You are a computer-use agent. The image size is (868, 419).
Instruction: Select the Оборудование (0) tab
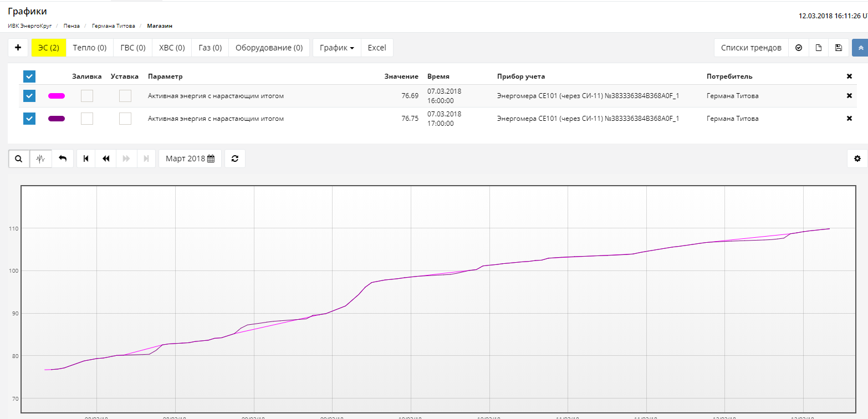coord(269,48)
